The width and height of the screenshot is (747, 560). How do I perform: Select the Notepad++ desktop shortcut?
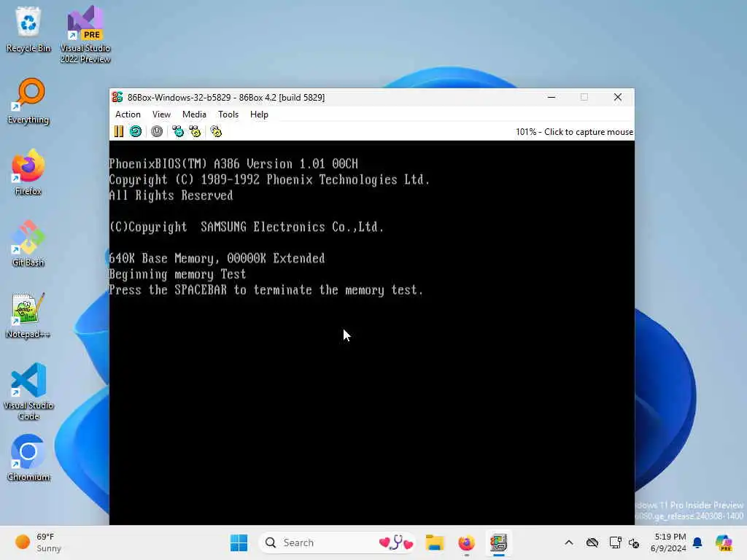28,315
